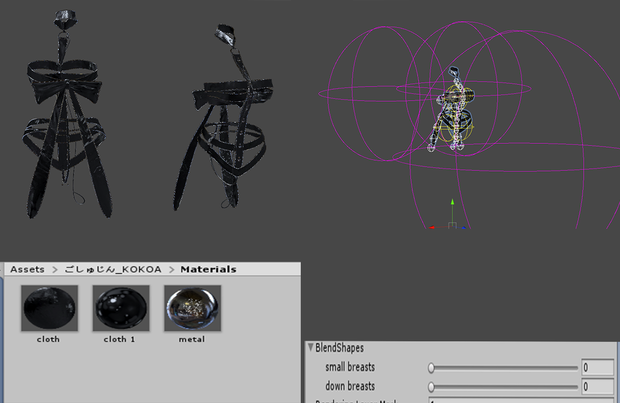Click the front-view harness outfit preview
This screenshot has height=403, width=620.
(66, 114)
